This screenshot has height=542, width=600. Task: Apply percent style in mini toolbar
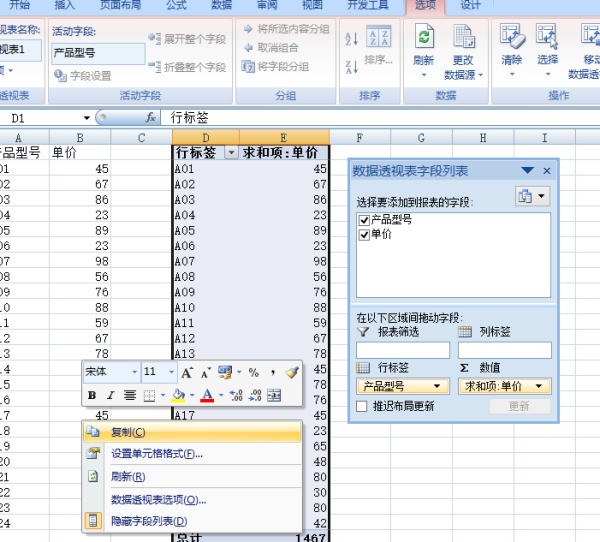coord(253,372)
